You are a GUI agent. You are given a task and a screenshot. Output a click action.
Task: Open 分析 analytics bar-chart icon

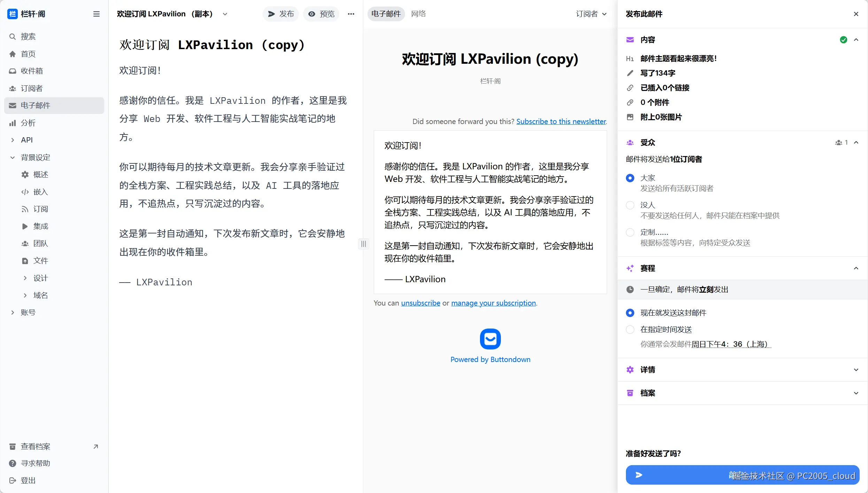[x=13, y=123]
